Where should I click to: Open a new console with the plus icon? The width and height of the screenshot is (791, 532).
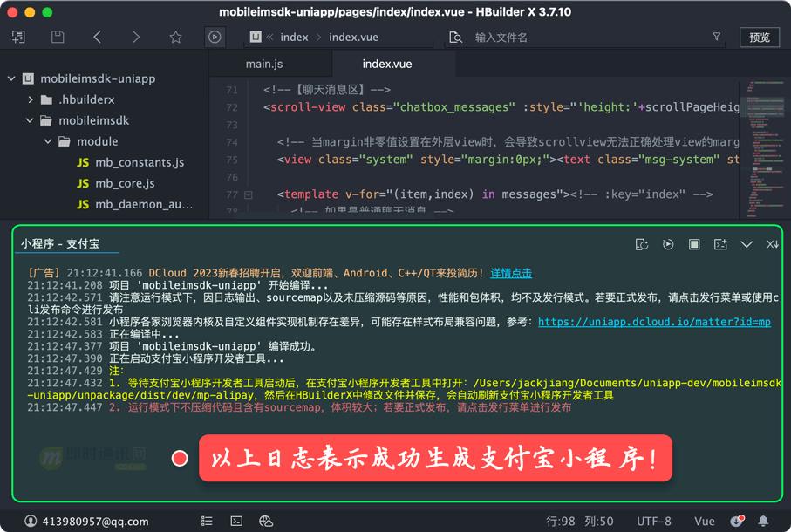pos(720,245)
